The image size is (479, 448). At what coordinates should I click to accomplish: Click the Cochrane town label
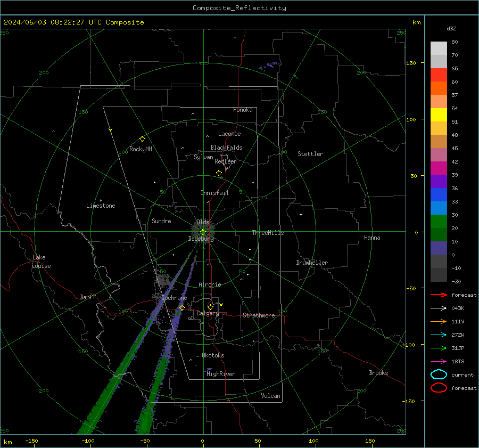coord(174,298)
